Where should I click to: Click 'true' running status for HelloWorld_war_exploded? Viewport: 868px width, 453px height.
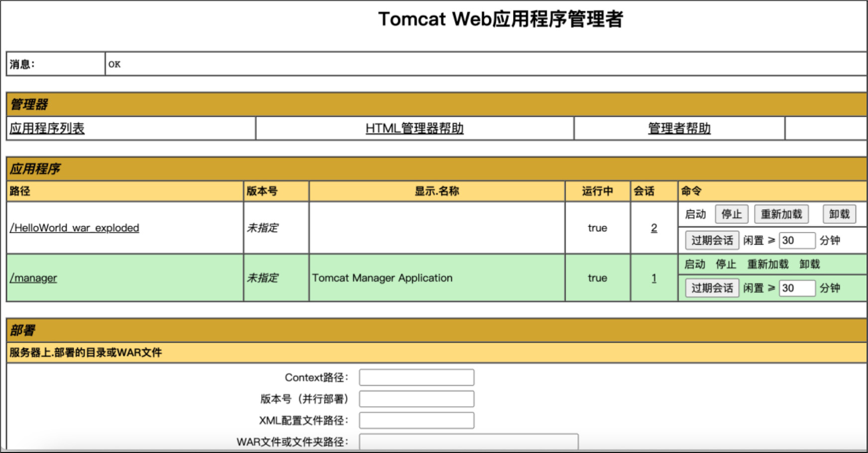point(597,228)
